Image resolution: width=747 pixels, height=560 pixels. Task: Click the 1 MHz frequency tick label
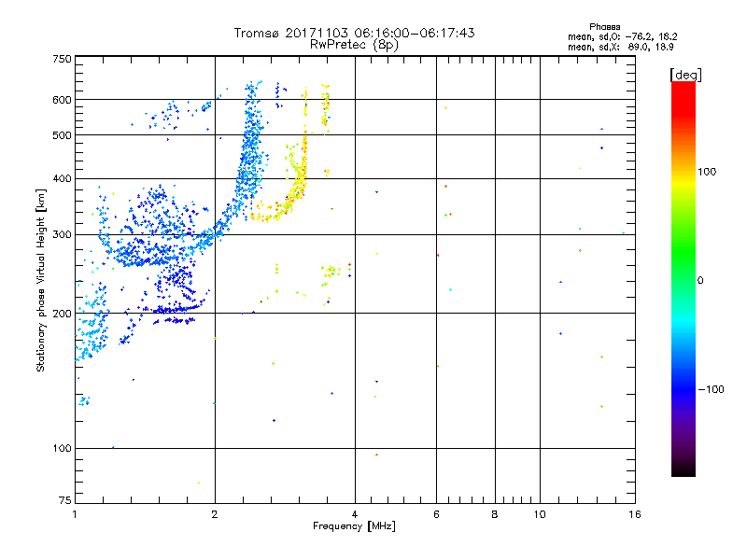coord(75,514)
